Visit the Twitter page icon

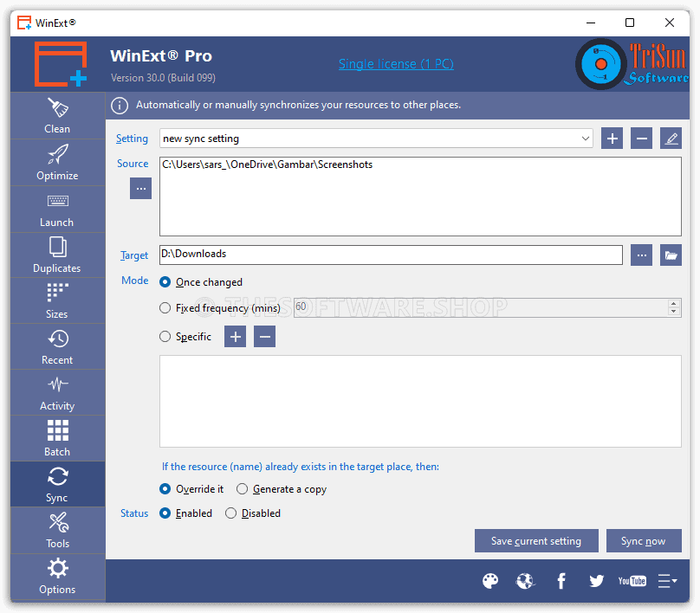(596, 581)
